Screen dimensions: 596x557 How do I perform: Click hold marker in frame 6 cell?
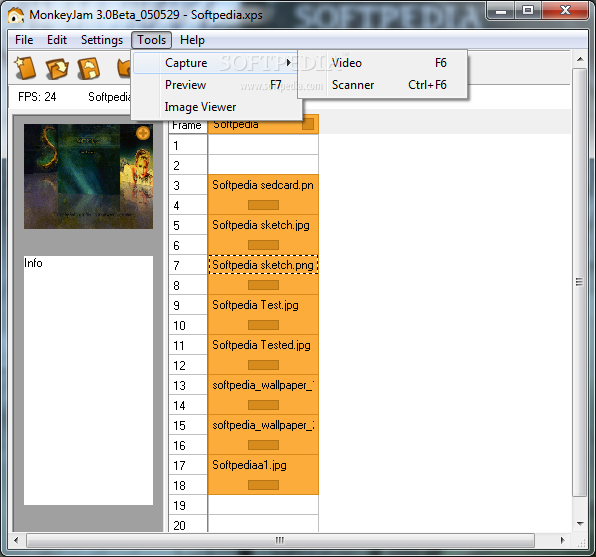coord(263,245)
